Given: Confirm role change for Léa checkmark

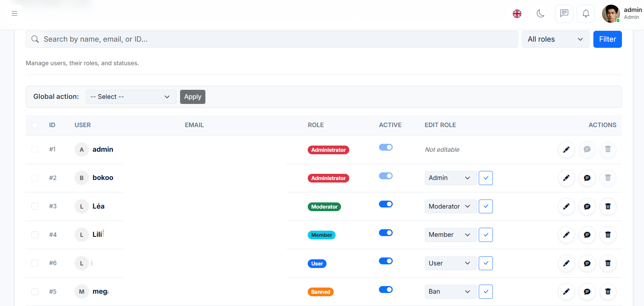Looking at the screenshot, I should pos(486,206).
